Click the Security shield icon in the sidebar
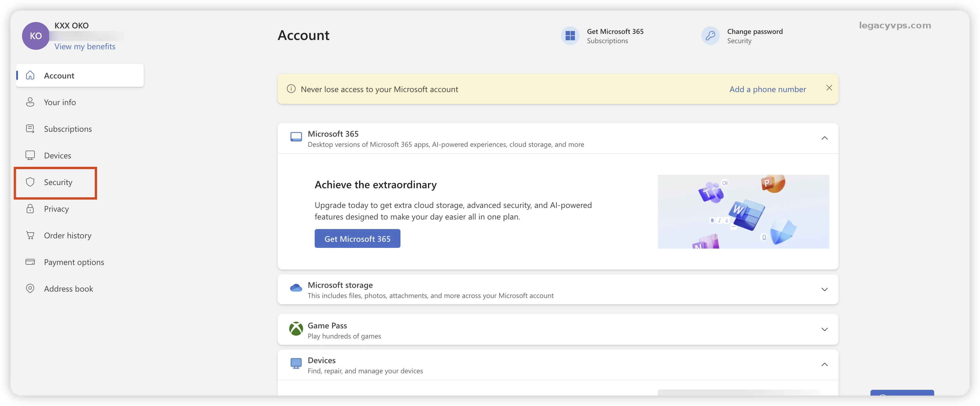Viewport: 980px width, 406px height. (x=30, y=182)
